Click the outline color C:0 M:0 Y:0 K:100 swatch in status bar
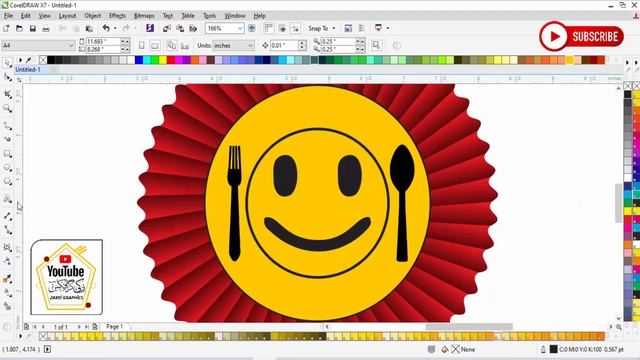This screenshot has height=360, width=640. click(x=553, y=349)
